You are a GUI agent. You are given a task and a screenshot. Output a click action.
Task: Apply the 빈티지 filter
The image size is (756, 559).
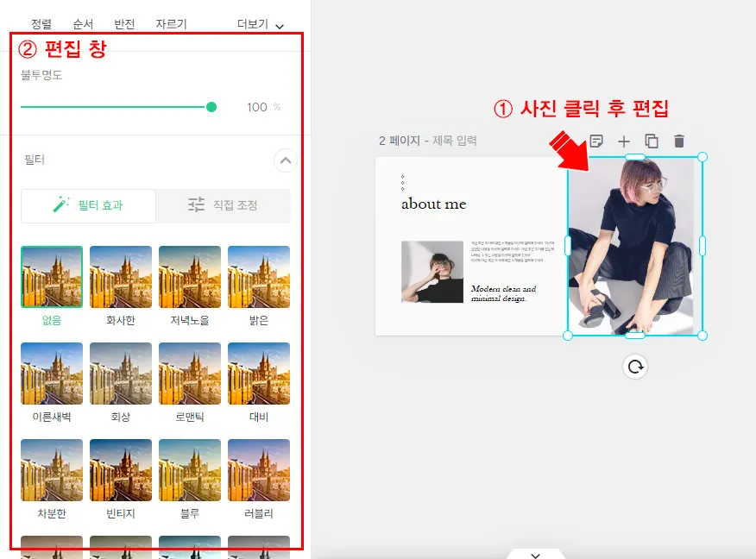pos(121,470)
